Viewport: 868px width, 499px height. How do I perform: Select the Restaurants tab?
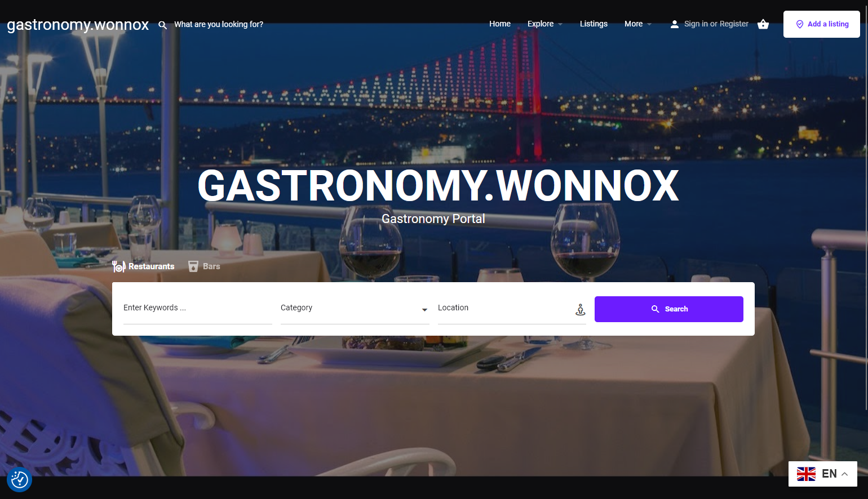143,266
